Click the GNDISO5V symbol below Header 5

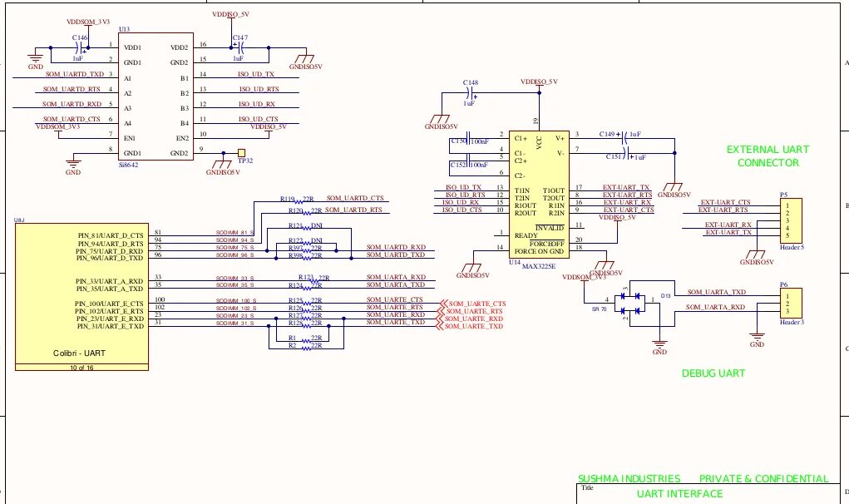[x=756, y=258]
